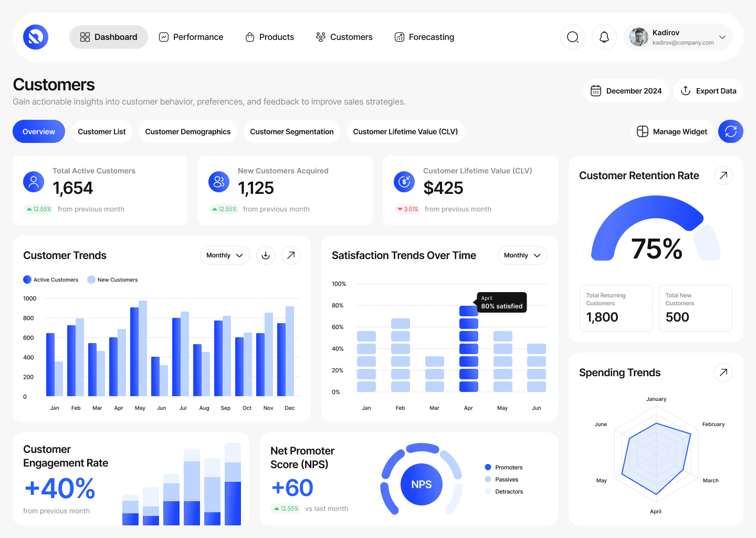Open Customer Retention Rate in expanded view
This screenshot has width=756, height=538.
tap(723, 175)
